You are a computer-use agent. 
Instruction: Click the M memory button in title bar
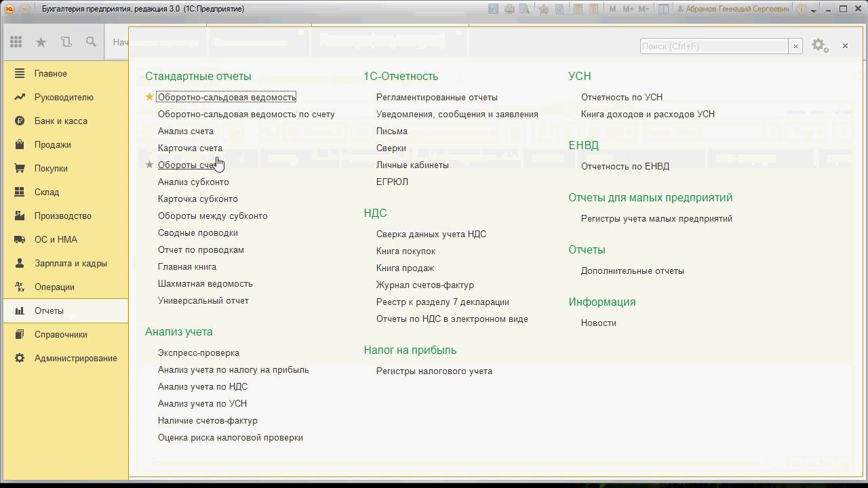(x=613, y=9)
